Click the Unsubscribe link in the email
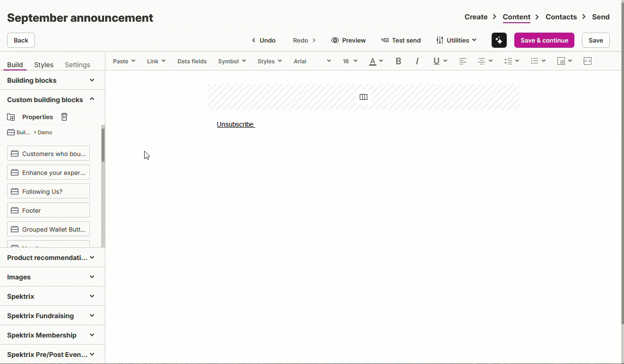The image size is (624, 364). click(x=235, y=124)
